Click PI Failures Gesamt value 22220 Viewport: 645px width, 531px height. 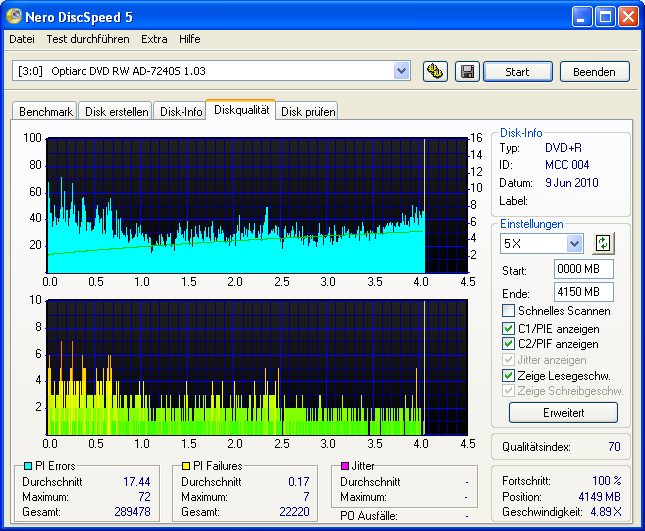click(x=294, y=512)
